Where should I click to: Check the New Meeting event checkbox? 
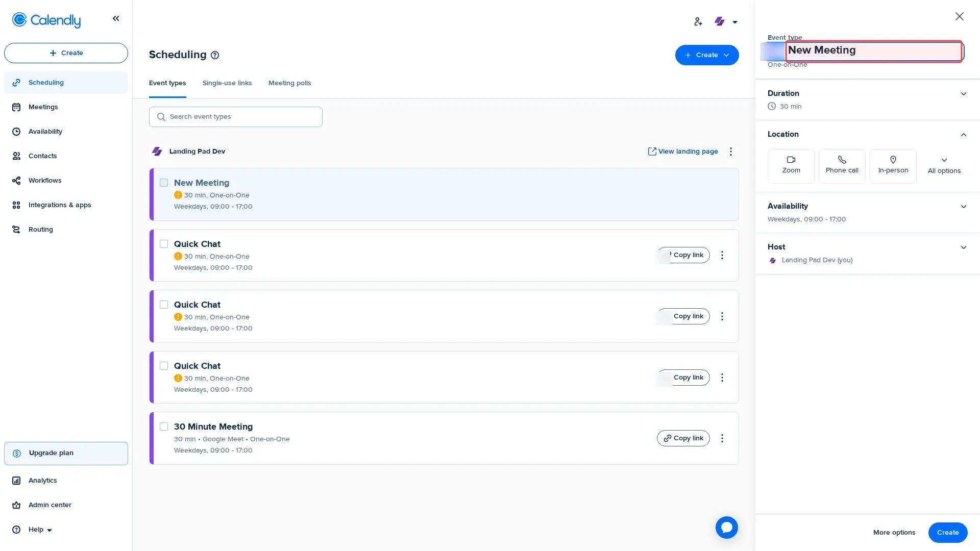[x=164, y=182]
